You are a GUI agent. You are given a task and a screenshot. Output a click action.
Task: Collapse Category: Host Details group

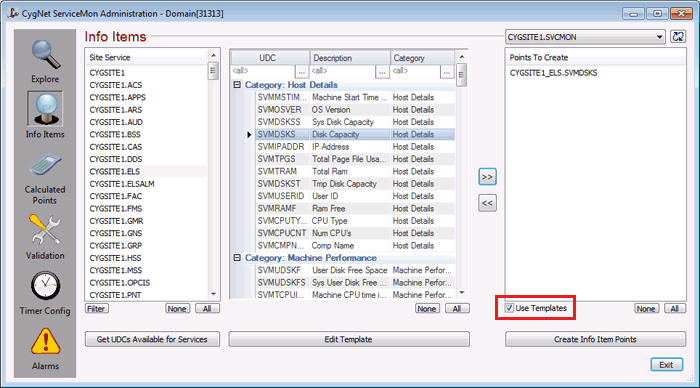[237, 84]
